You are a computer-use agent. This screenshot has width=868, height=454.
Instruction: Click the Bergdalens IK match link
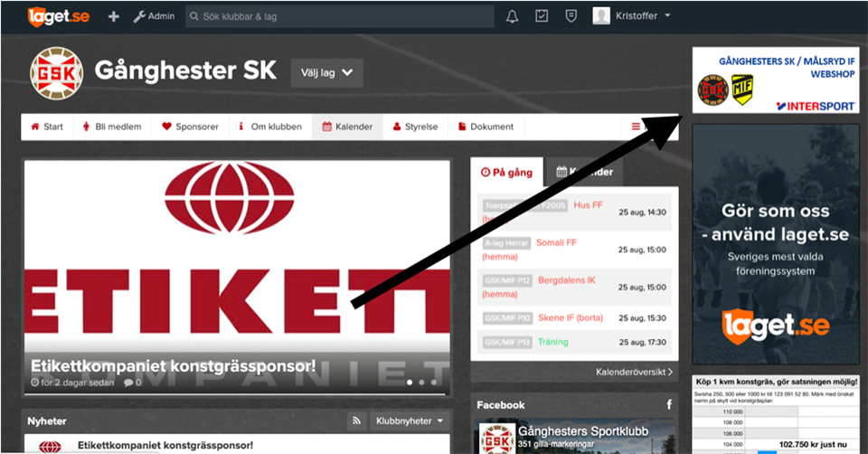(566, 280)
